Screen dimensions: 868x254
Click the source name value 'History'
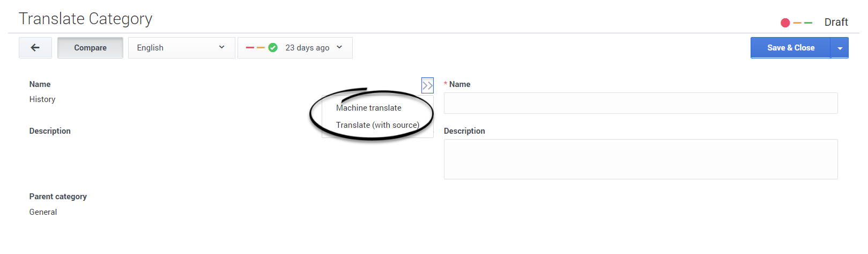pos(42,99)
